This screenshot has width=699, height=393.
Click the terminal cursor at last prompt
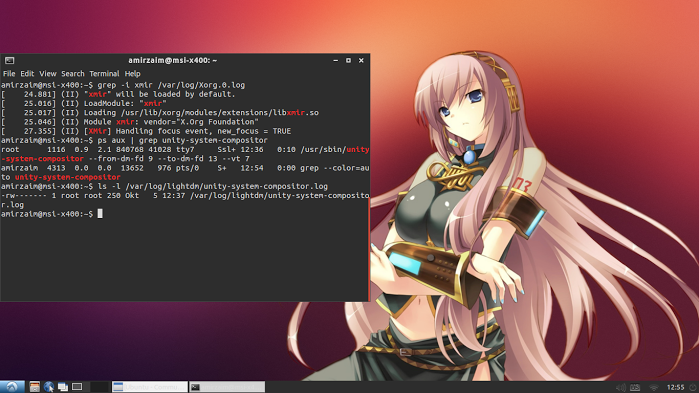click(x=100, y=214)
